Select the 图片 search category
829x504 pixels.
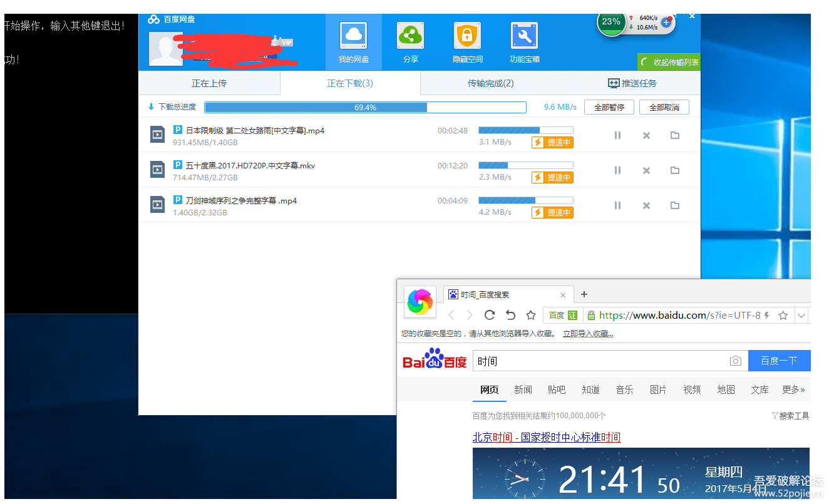click(x=658, y=389)
